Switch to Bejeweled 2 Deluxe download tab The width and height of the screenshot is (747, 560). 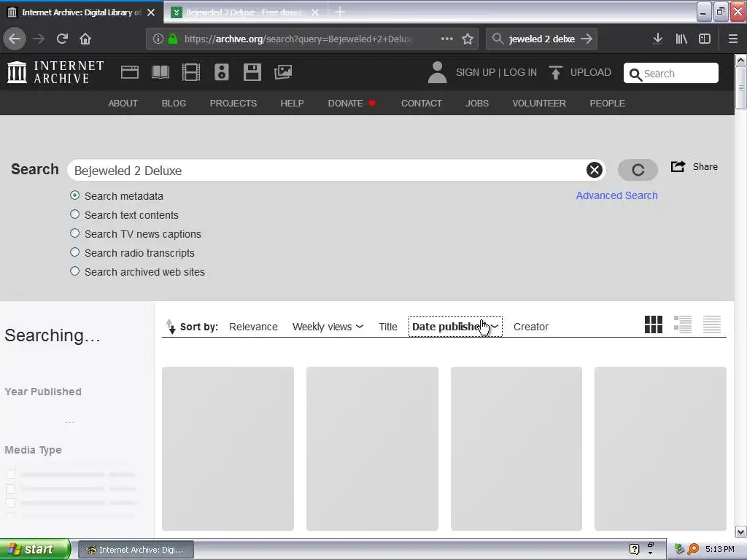[x=244, y=12]
